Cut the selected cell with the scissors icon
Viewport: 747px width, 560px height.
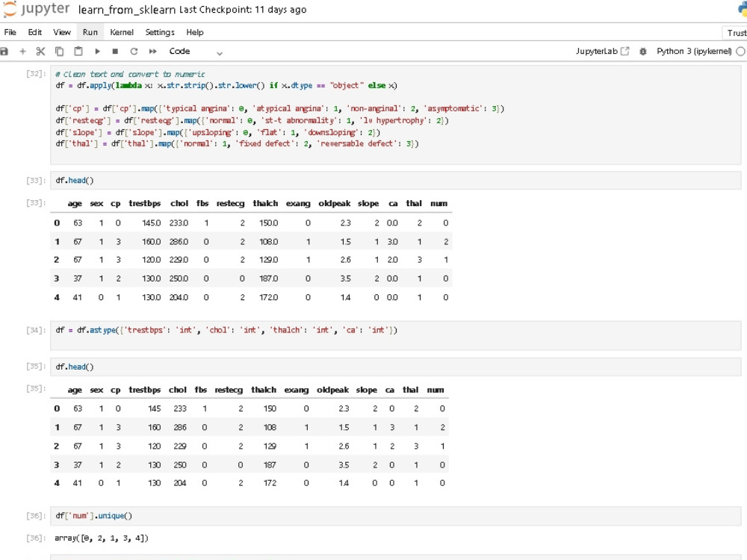pos(40,52)
